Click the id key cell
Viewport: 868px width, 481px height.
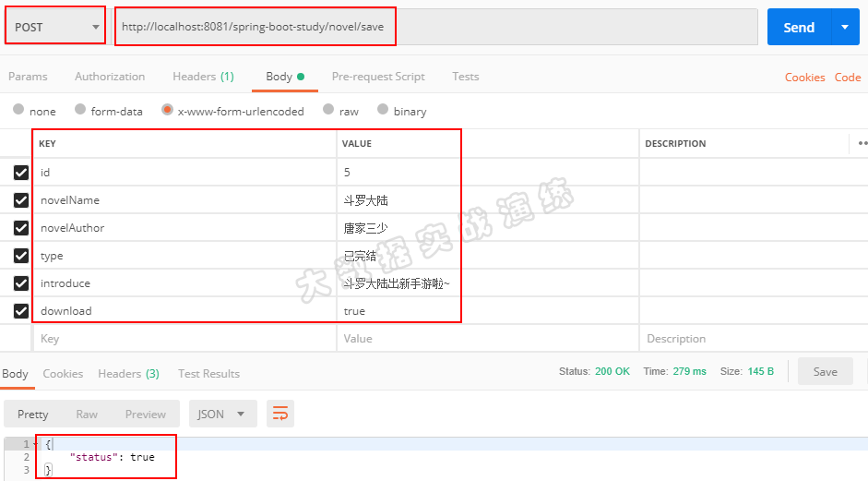click(184, 173)
